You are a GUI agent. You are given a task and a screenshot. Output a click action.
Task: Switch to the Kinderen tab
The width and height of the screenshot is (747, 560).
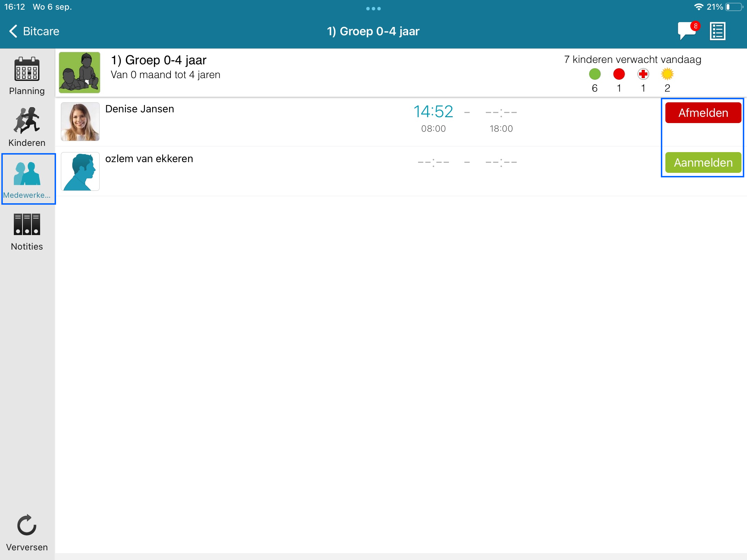27,127
